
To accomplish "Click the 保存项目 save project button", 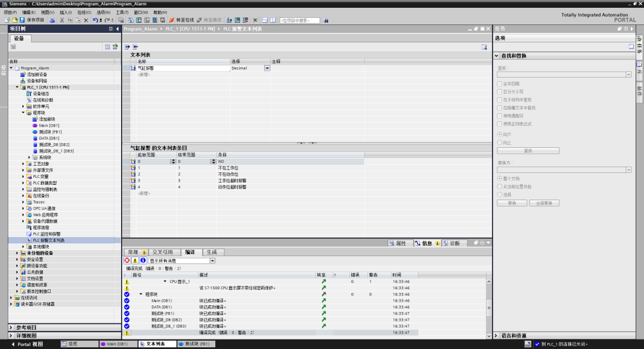I will [x=32, y=20].
